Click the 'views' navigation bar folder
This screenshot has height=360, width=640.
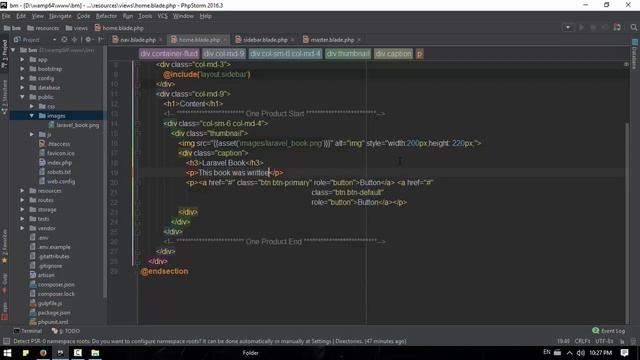coord(77,28)
